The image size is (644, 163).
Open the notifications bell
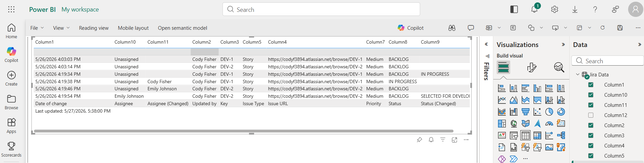(534, 9)
